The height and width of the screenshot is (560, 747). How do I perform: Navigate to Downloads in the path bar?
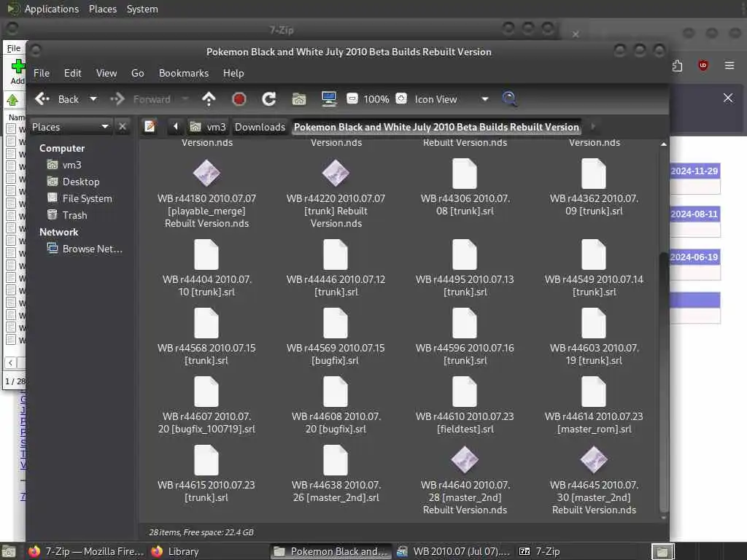click(x=260, y=127)
